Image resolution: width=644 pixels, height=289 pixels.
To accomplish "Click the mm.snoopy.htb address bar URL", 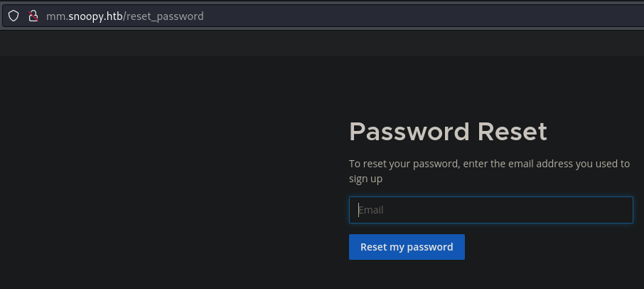I will pos(124,16).
